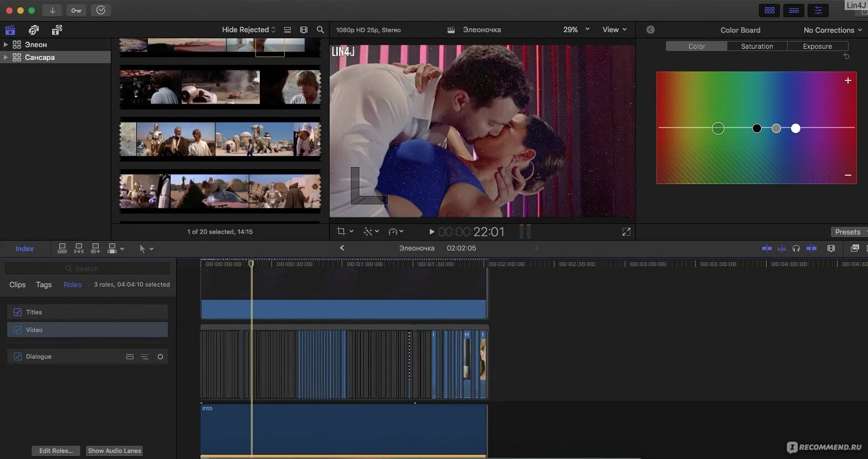Open the retiming speedometer menu
This screenshot has height=459, width=868.
396,231
